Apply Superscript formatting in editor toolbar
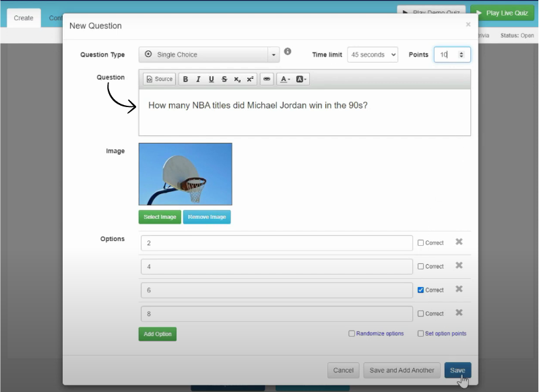 250,79
